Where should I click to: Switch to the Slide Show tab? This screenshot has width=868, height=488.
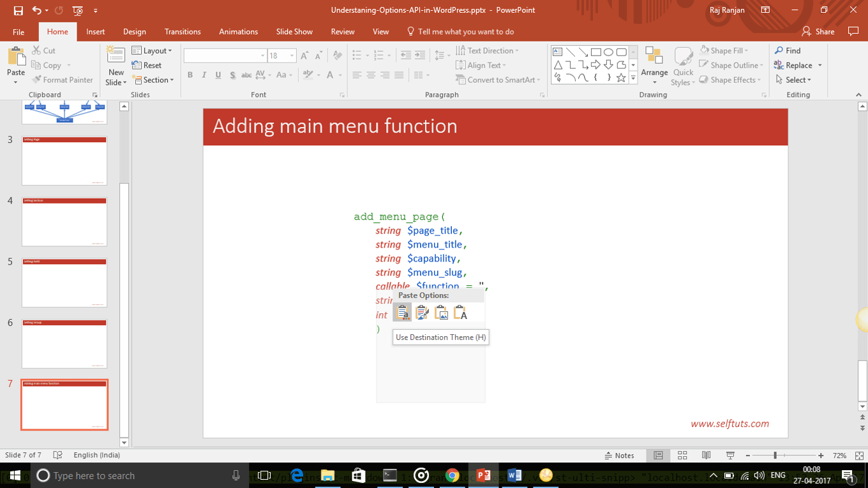(x=294, y=31)
